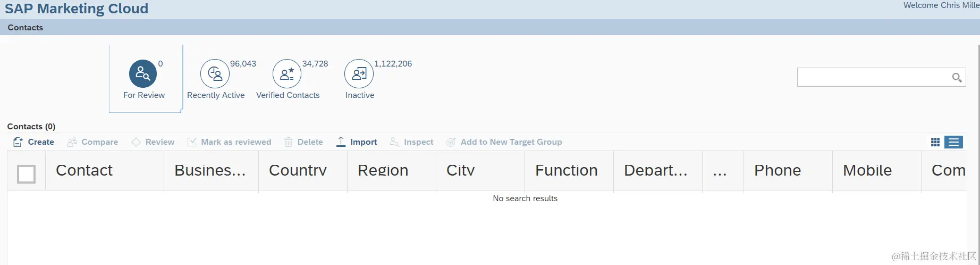Click the Review button label
This screenshot has height=265, width=980.
pyautogui.click(x=160, y=142)
